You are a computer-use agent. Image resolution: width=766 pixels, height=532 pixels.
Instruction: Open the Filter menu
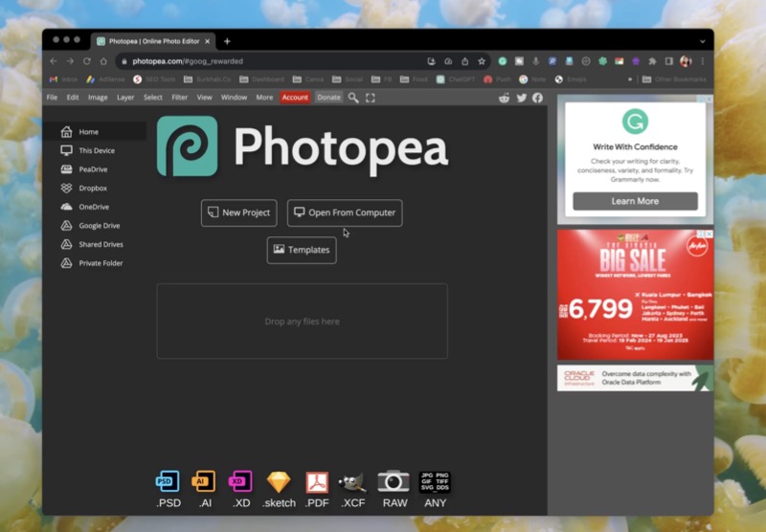[x=180, y=98]
